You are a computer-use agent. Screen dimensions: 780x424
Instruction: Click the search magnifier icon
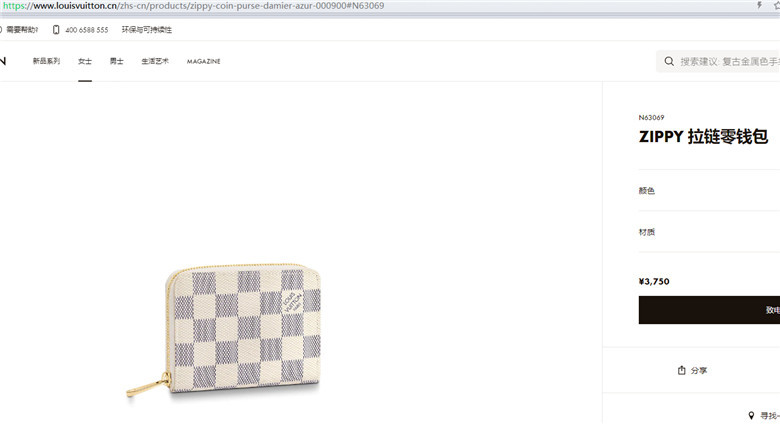[669, 61]
